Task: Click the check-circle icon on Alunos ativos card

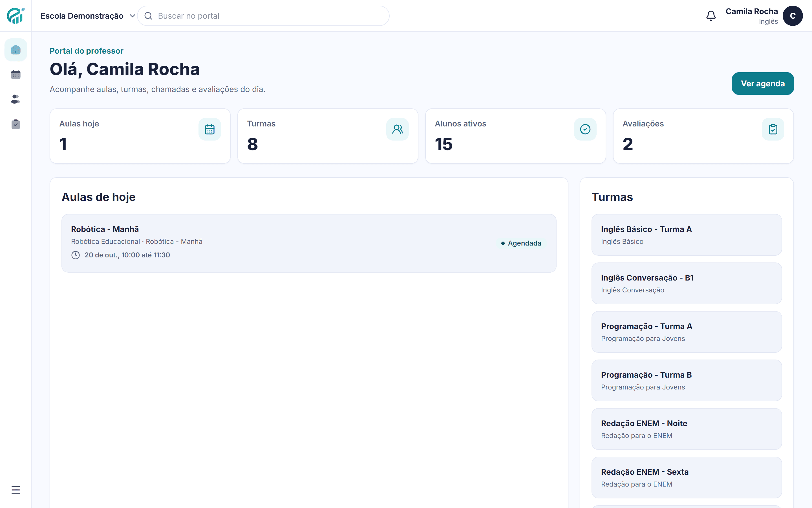Action: click(585, 129)
